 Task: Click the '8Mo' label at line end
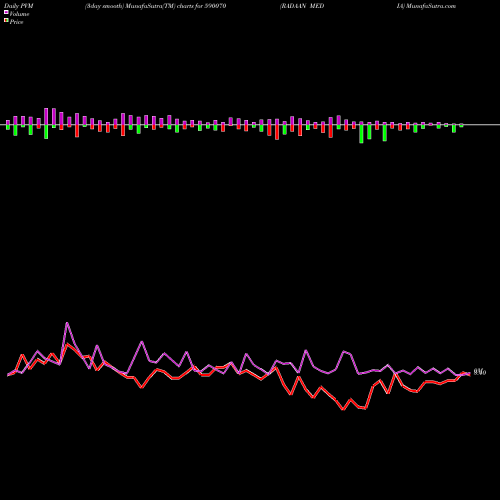(x=480, y=372)
